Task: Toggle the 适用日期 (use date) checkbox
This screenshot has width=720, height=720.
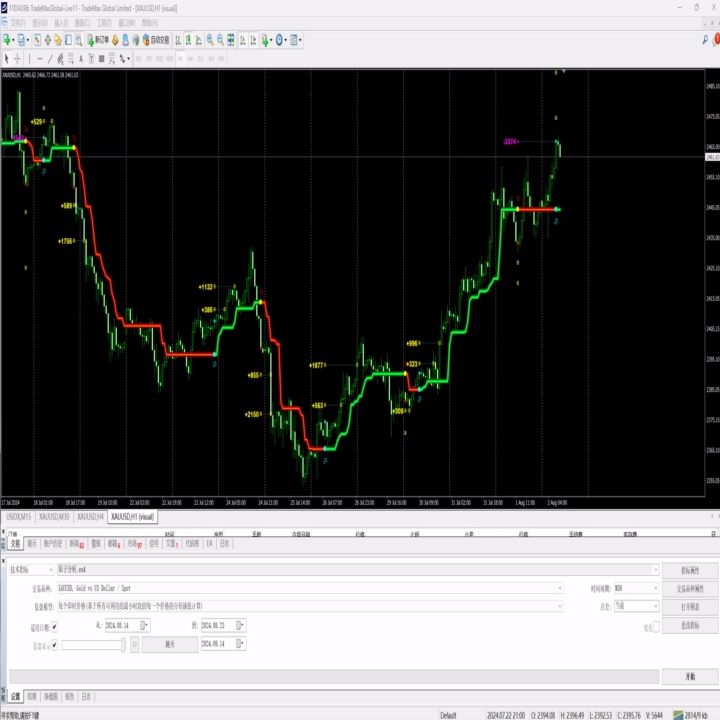Action: (54, 626)
